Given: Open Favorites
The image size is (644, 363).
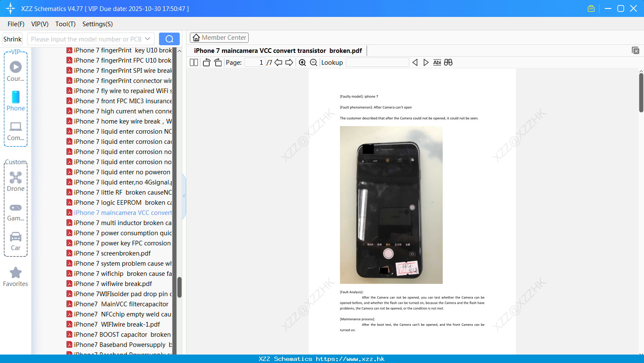Looking at the screenshot, I should 16,277.
